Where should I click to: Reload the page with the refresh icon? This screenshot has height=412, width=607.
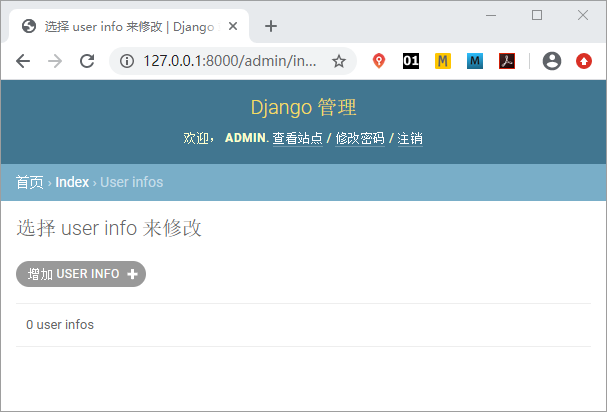click(87, 61)
